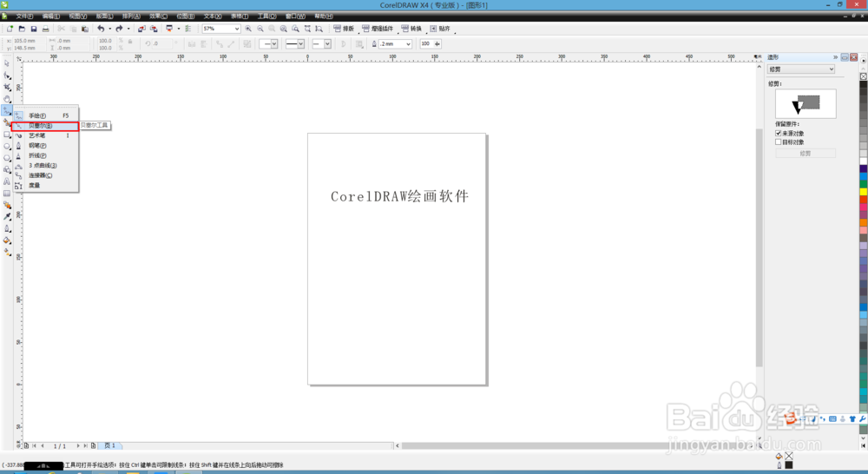868x474 pixels.
Task: Open the 文本(X) menu
Action: [213, 16]
